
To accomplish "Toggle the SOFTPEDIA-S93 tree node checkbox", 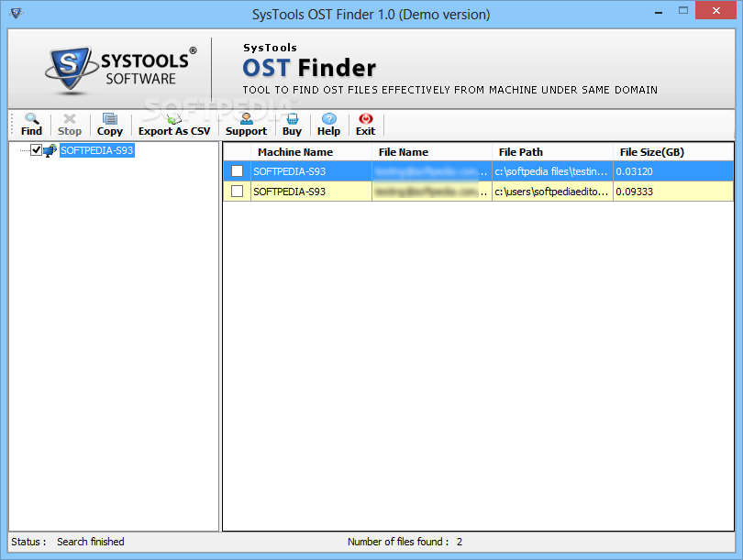I will pos(36,150).
